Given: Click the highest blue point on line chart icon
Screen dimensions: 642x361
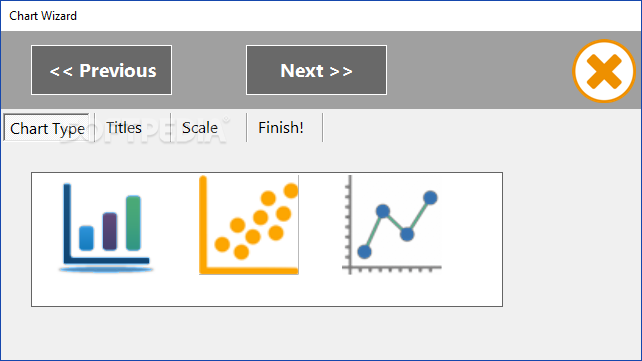Looking at the screenshot, I should point(430,198).
